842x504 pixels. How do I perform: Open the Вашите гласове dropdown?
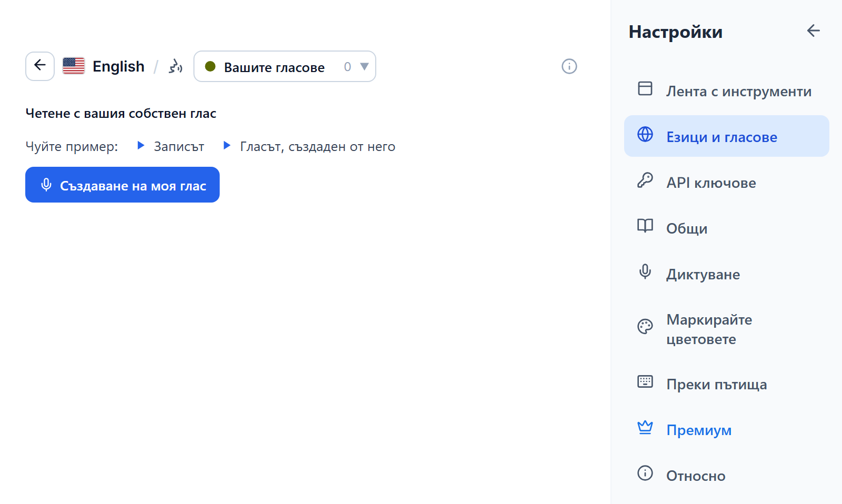coord(285,66)
